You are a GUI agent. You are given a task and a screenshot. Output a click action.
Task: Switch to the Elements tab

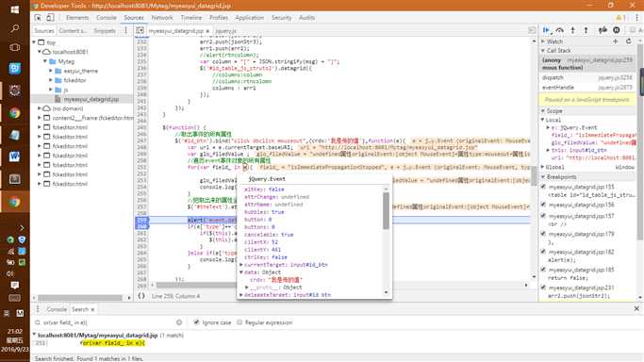tap(77, 18)
